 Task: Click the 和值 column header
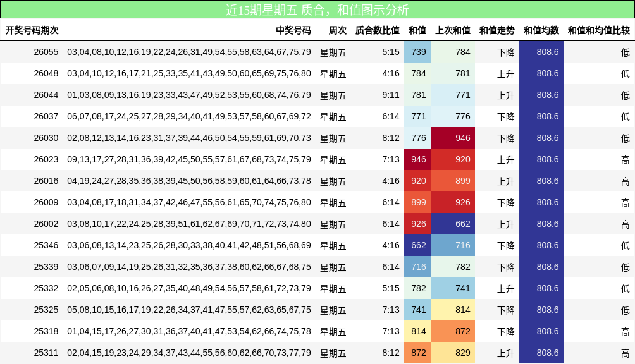[x=417, y=29]
